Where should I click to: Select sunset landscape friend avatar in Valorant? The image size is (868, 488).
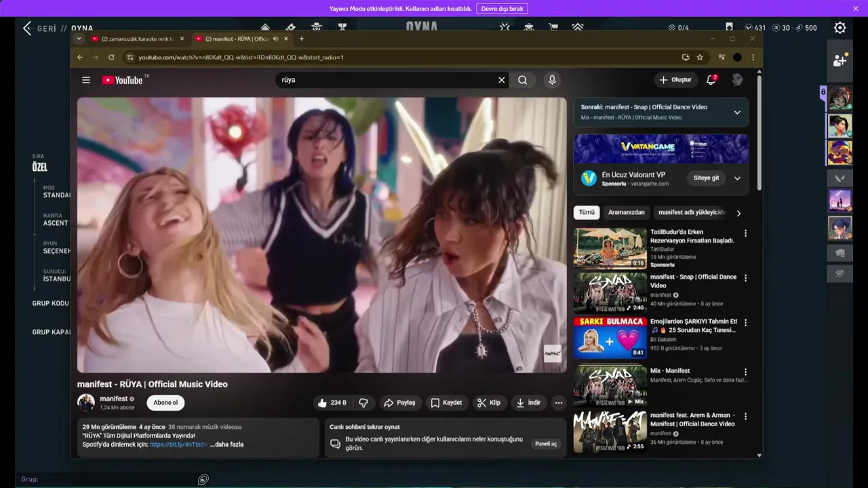tap(840, 201)
